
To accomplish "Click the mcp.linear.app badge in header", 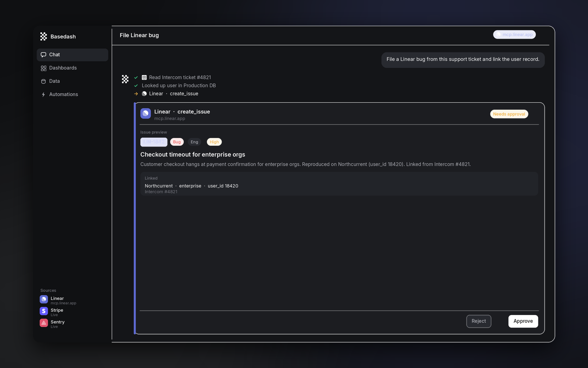I will [x=514, y=35].
